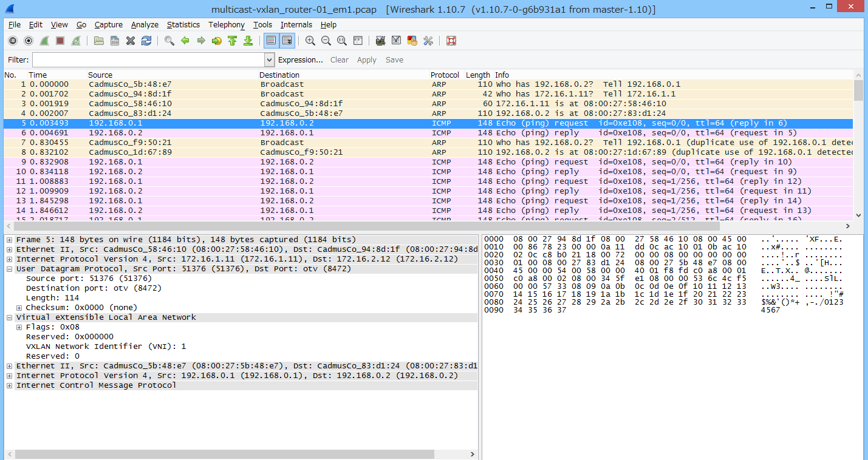Close the capture file with X icon
Viewport: 868px width, 460px height.
[131, 41]
